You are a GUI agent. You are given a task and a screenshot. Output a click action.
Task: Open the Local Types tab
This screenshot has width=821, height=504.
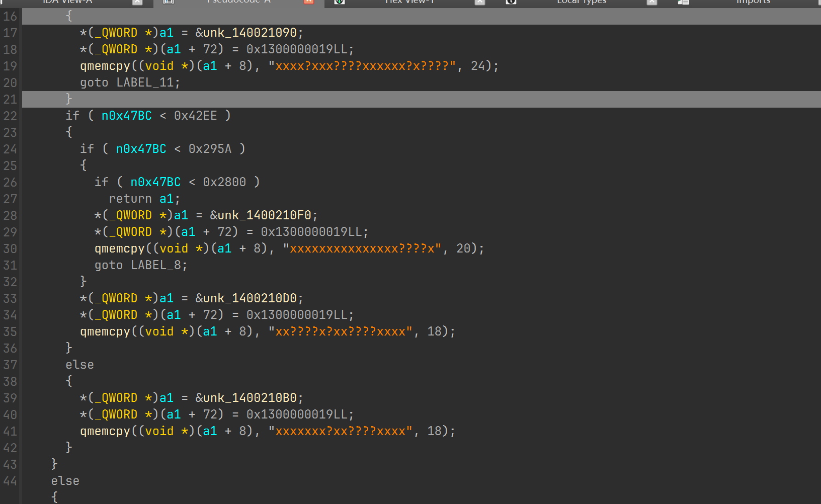point(582,2)
